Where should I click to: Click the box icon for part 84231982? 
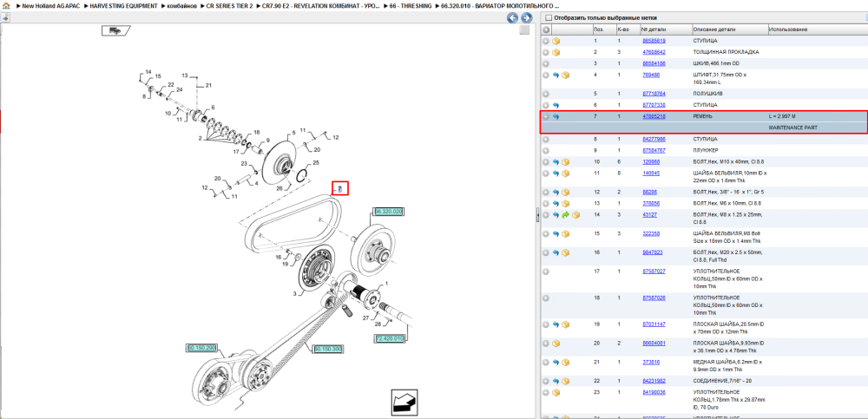coord(566,381)
